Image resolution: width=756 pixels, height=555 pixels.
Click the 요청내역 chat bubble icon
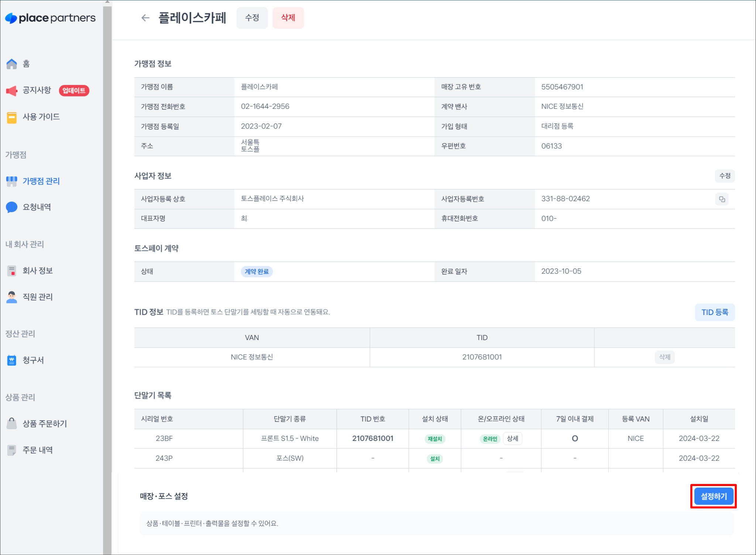click(x=12, y=207)
